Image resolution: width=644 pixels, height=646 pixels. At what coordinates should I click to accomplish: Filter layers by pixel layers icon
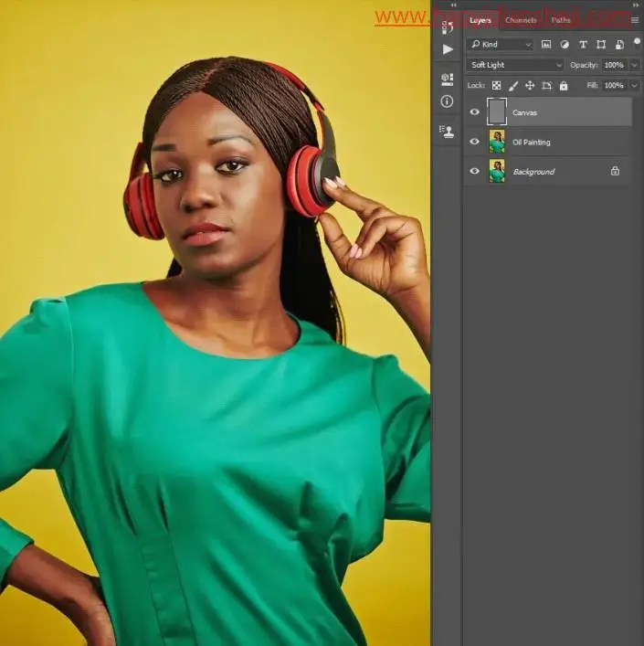tap(546, 45)
